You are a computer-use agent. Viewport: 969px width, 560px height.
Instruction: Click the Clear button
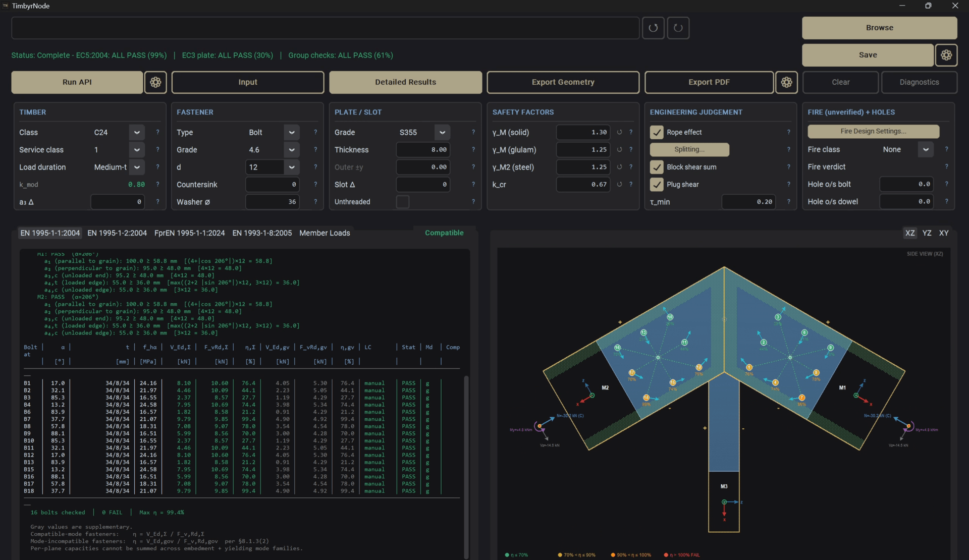[841, 82]
